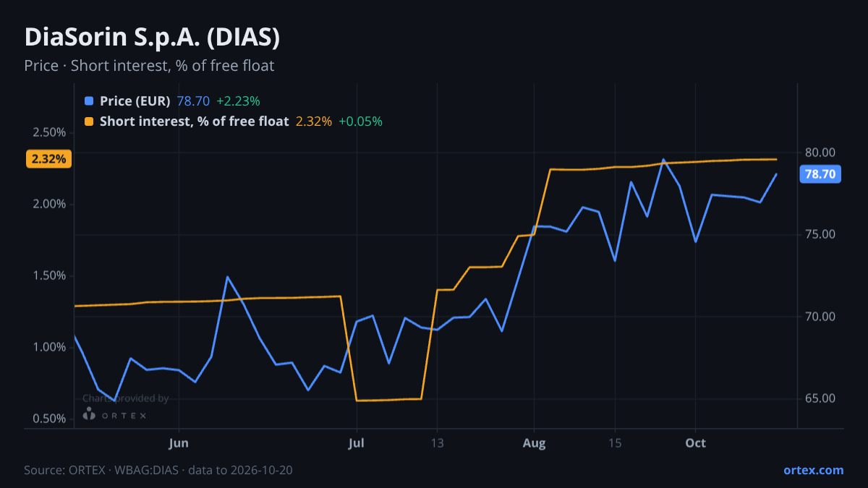Viewport: 868px width, 488px height.
Task: Click the 75.00 right axis label
Action: tap(820, 234)
